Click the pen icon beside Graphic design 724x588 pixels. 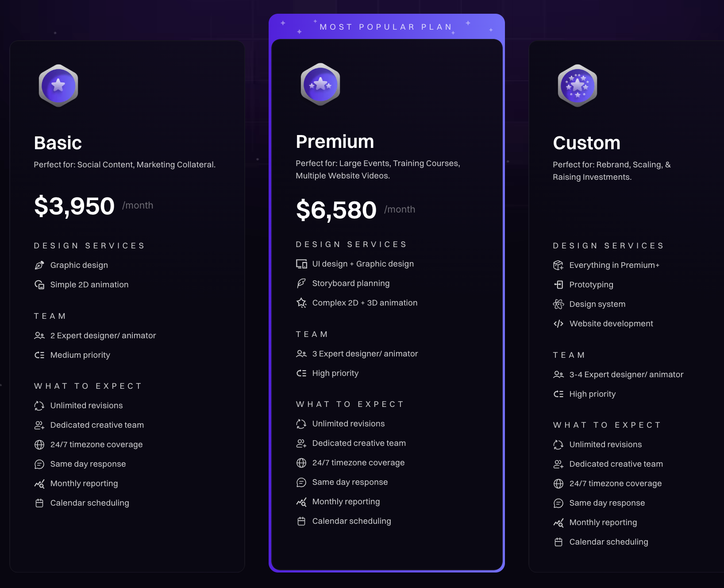[39, 265]
